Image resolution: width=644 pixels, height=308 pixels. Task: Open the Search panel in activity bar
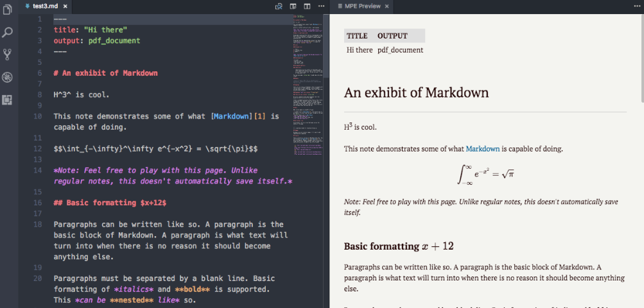(7, 33)
